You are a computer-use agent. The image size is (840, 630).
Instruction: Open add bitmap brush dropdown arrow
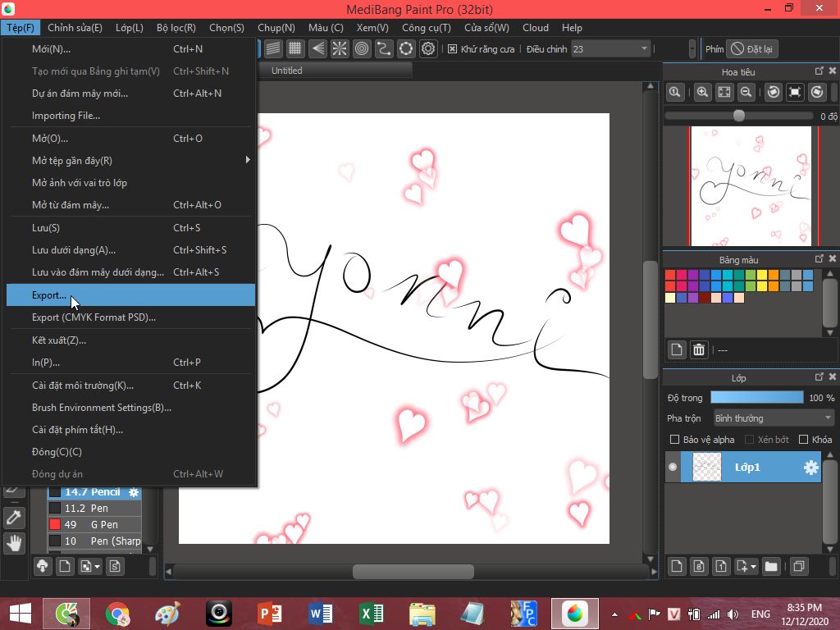point(97,566)
